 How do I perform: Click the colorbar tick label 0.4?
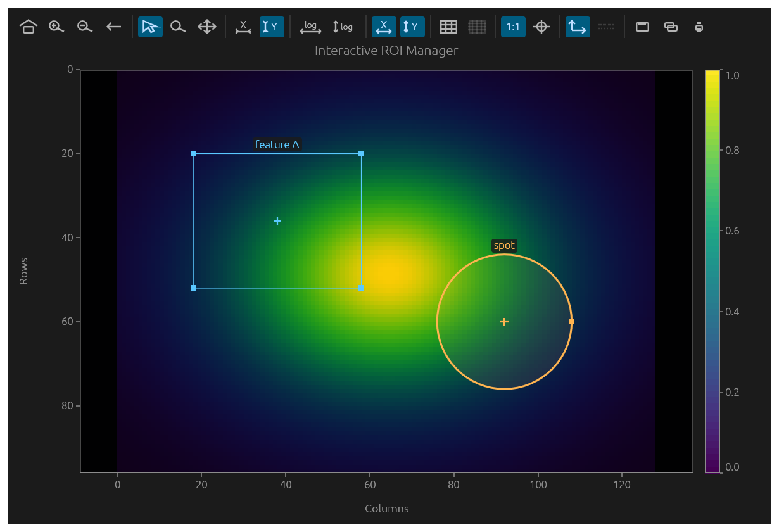coord(733,312)
